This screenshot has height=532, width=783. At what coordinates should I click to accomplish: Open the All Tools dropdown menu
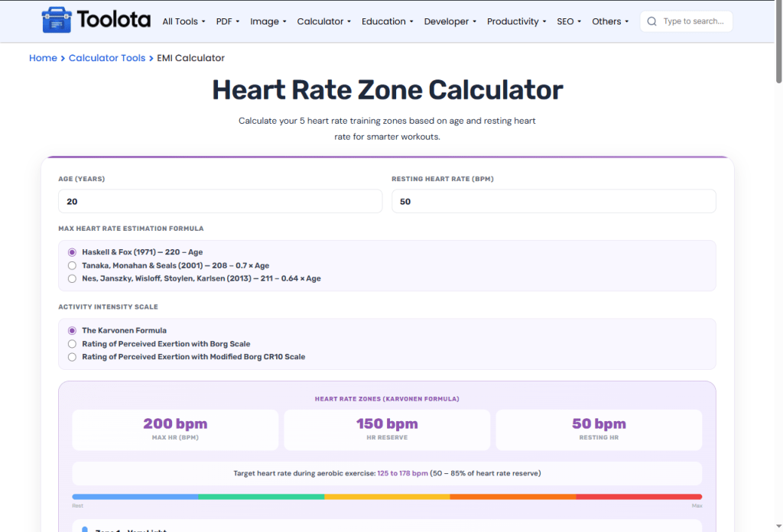[x=184, y=21]
